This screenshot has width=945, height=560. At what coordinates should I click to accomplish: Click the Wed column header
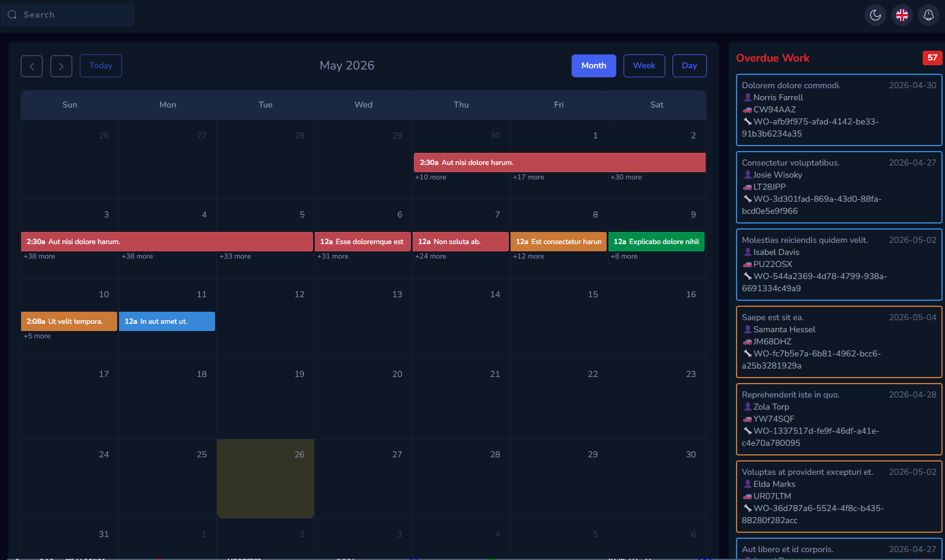pyautogui.click(x=363, y=105)
